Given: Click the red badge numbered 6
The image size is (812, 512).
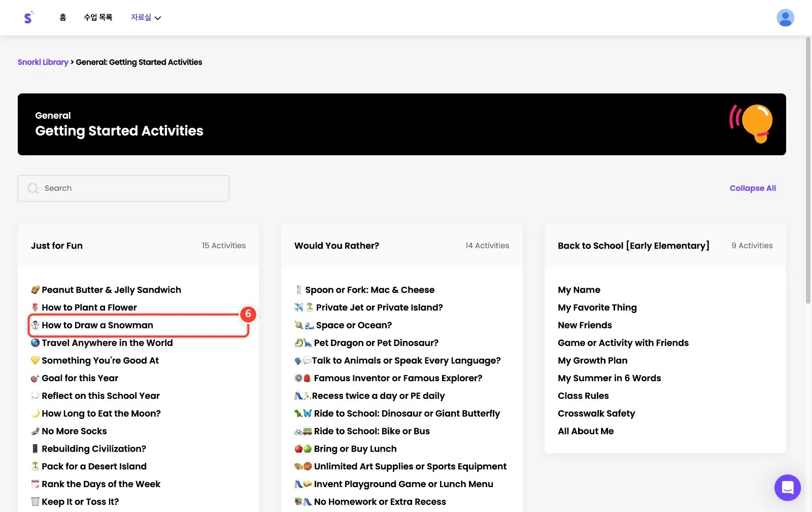Looking at the screenshot, I should pos(248,314).
